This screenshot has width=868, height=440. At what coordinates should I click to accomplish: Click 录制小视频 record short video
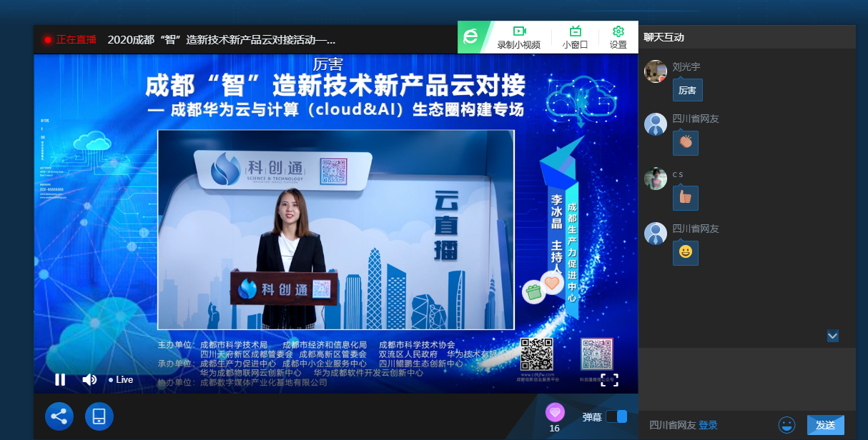(x=519, y=37)
